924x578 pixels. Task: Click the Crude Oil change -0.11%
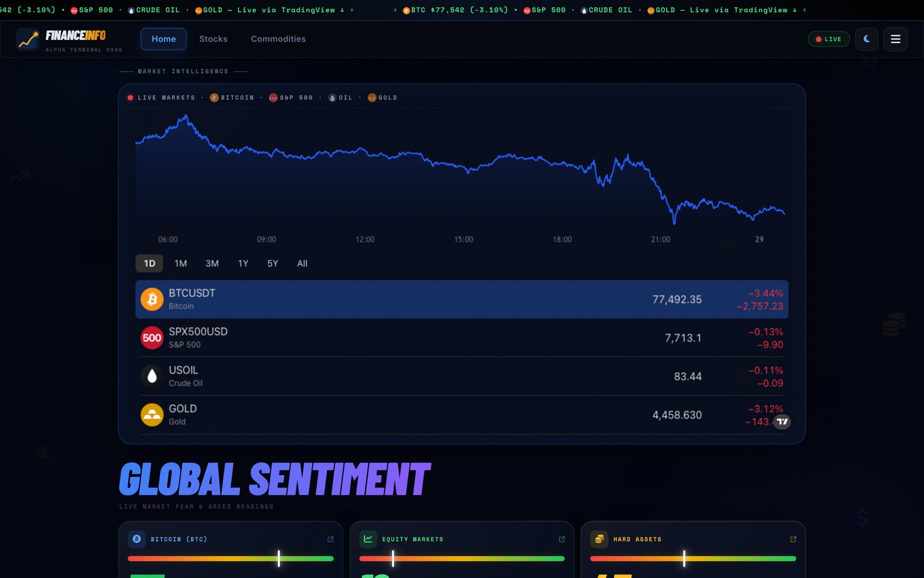click(x=765, y=370)
